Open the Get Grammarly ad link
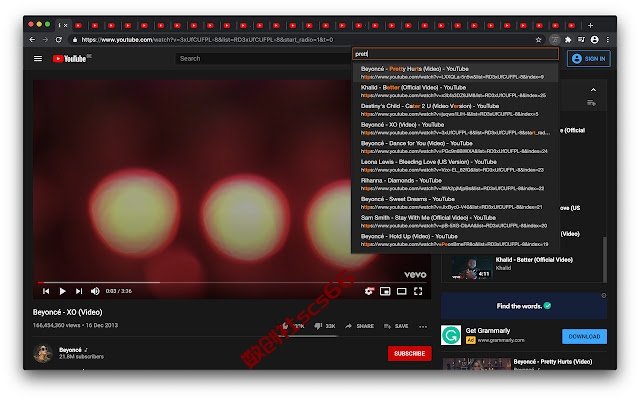Viewport: 640px width, 400px height. 488,331
